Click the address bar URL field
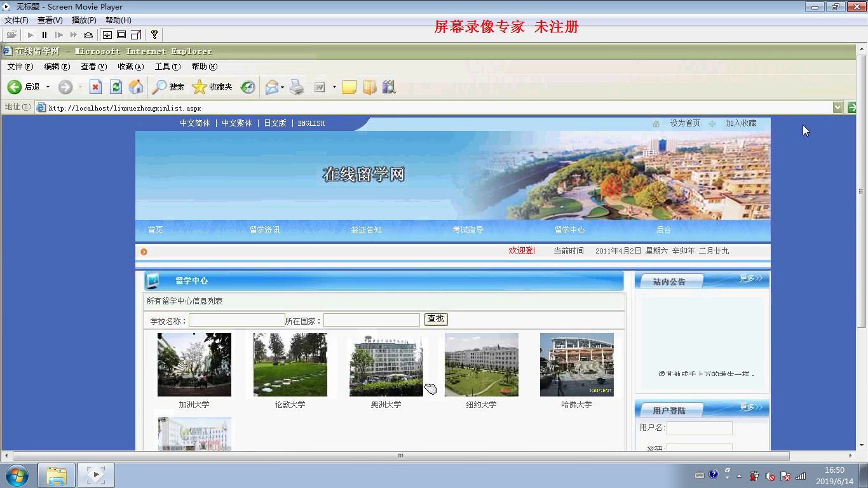 click(438, 108)
